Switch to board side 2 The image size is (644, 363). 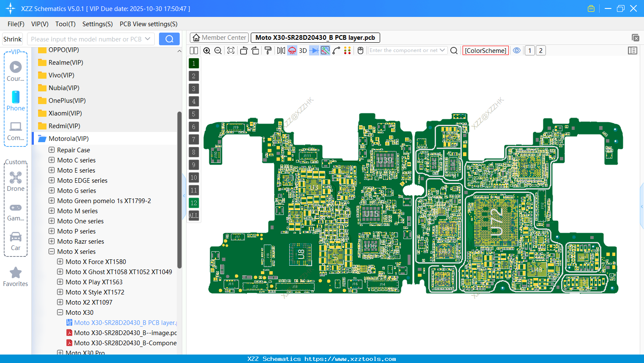[x=540, y=50]
